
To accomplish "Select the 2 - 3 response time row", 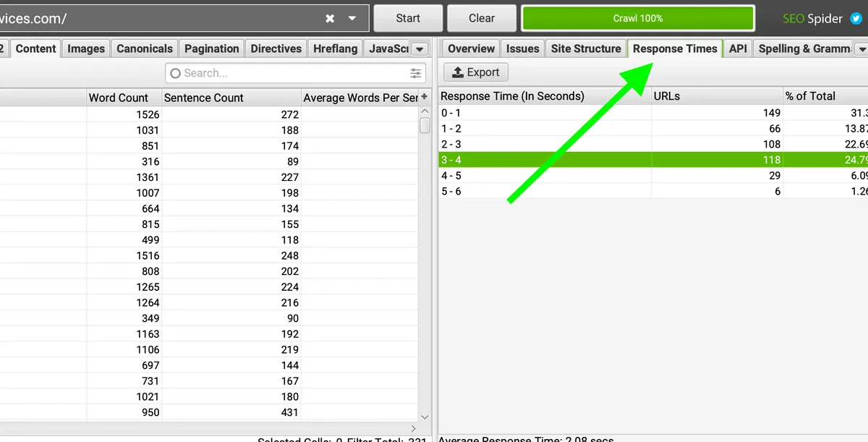I will (x=653, y=144).
